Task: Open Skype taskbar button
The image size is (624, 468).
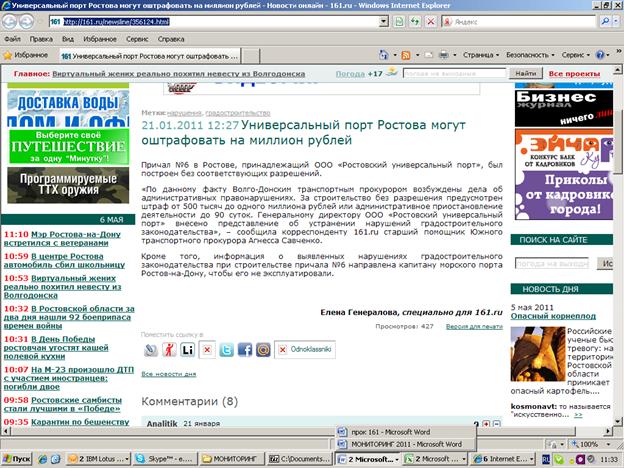Action: tap(165, 459)
